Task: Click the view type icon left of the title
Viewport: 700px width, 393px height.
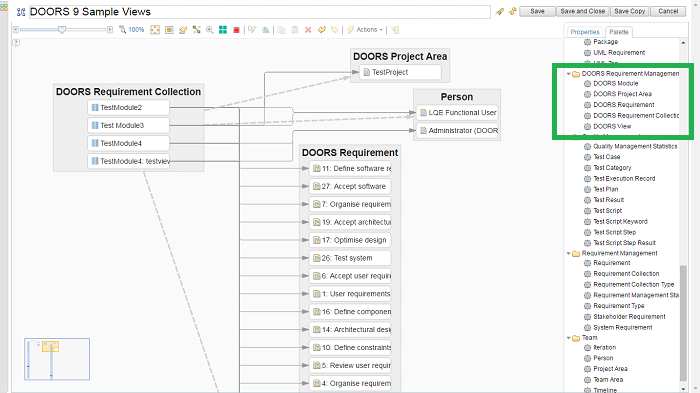Action: [21, 12]
